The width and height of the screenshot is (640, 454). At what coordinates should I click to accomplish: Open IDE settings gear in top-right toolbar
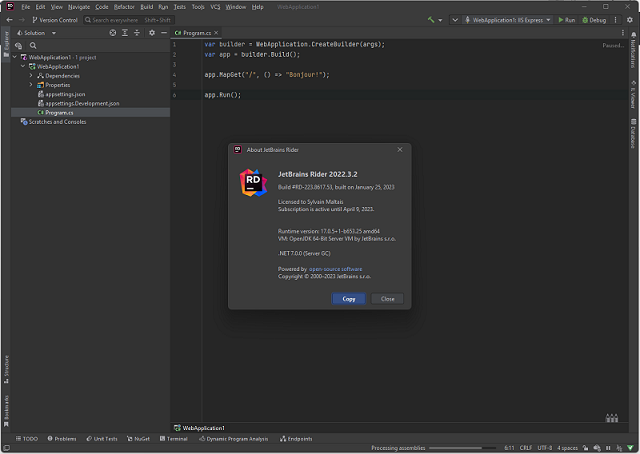pyautogui.click(x=630, y=19)
